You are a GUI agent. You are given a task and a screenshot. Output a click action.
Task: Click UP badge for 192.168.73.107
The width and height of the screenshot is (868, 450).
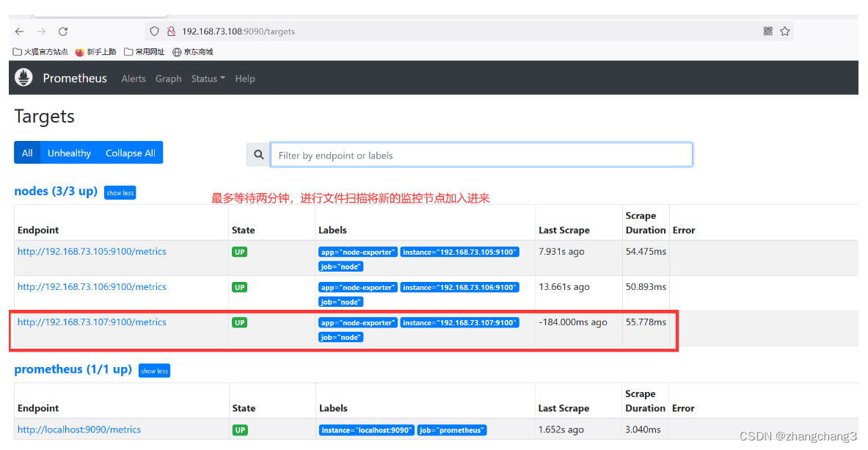[240, 323]
